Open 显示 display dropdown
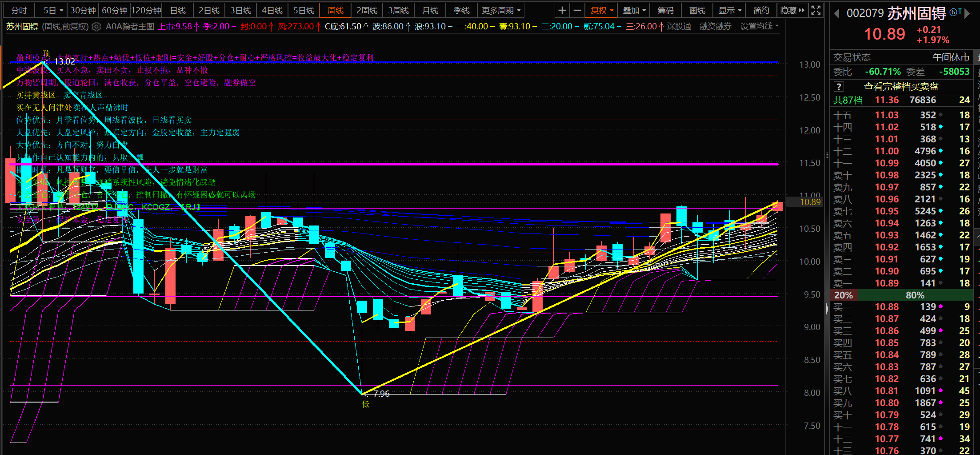The height and width of the screenshot is (455, 980). pyautogui.click(x=730, y=10)
